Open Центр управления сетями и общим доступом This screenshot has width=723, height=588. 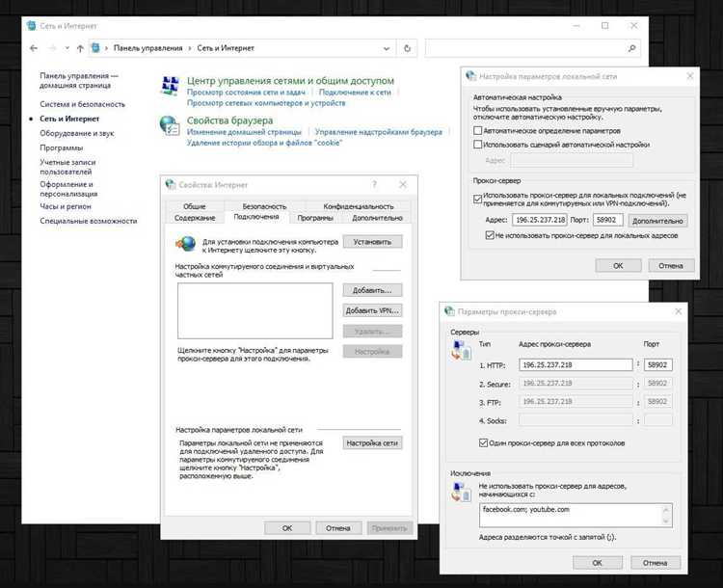click(x=290, y=81)
